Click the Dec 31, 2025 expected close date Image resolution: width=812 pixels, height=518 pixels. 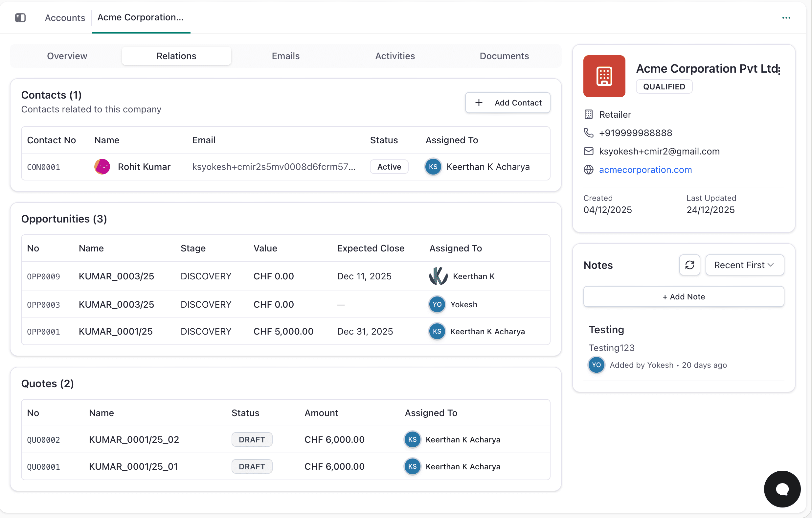click(x=365, y=331)
